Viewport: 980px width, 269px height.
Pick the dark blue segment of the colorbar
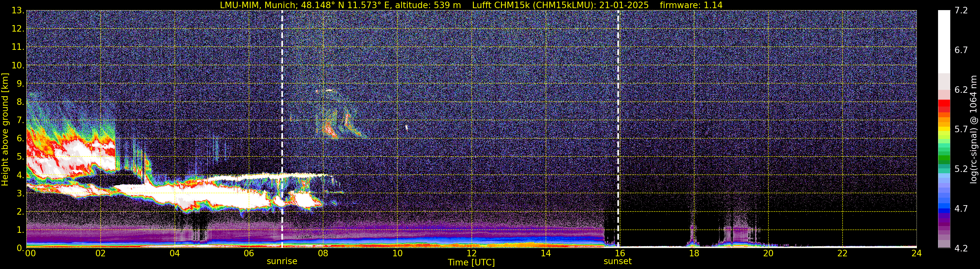(944, 210)
